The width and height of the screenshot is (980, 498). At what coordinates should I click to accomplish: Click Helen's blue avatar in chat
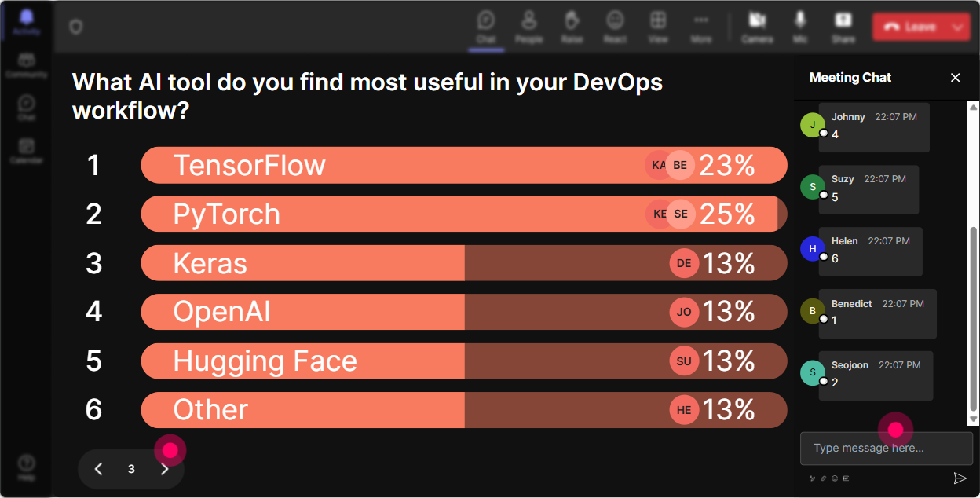813,249
